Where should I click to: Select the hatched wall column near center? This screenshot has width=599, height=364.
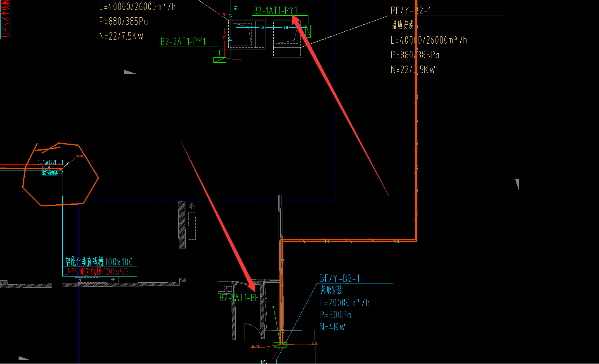tap(182, 225)
